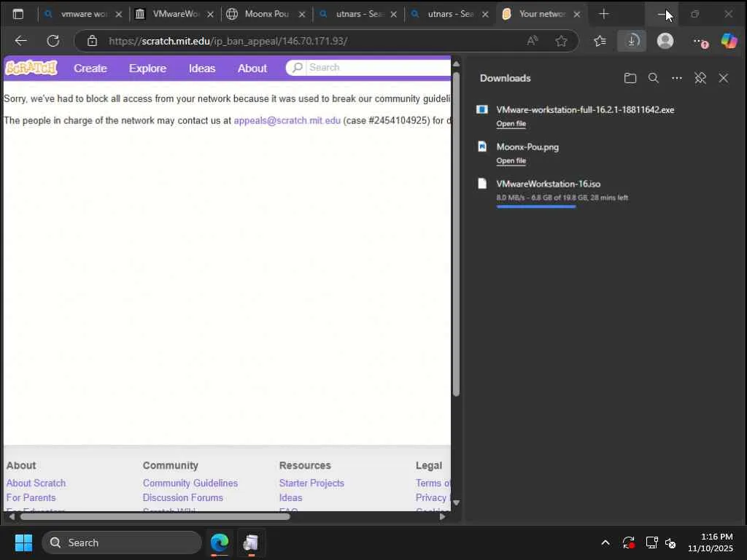Open Community Guidelines footer link
Viewport: 747px width, 560px height.
(x=190, y=483)
